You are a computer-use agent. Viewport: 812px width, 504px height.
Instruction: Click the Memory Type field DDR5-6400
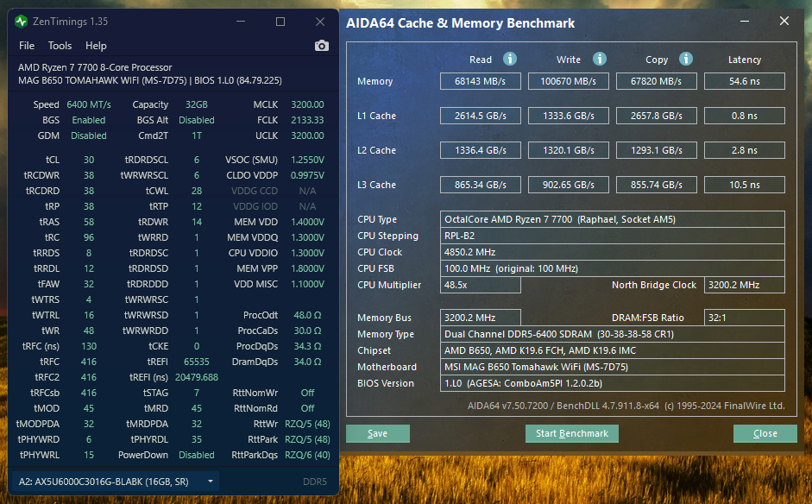[612, 334]
